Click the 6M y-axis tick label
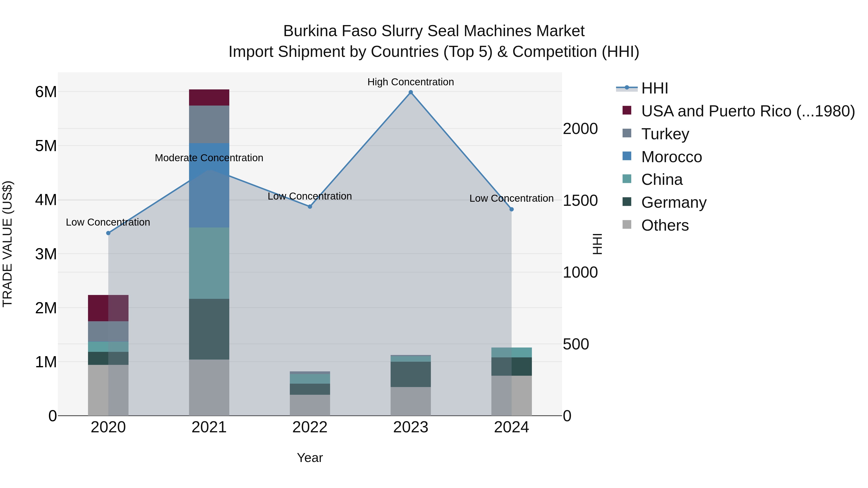The image size is (868, 488). coord(46,92)
